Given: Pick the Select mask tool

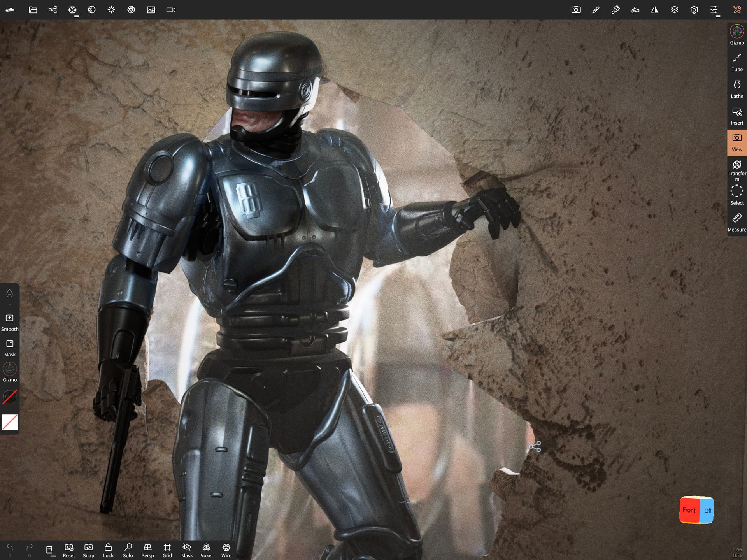Looking at the screenshot, I should [736, 196].
